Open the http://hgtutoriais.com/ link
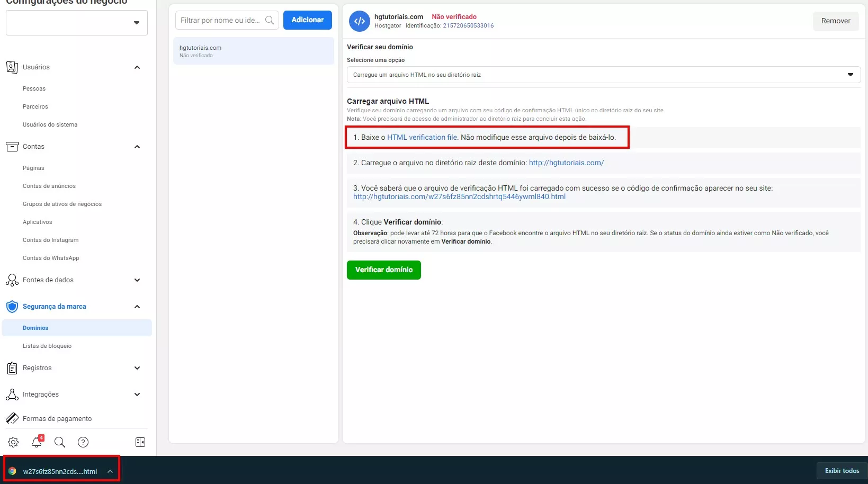The width and height of the screenshot is (868, 484). pyautogui.click(x=566, y=163)
